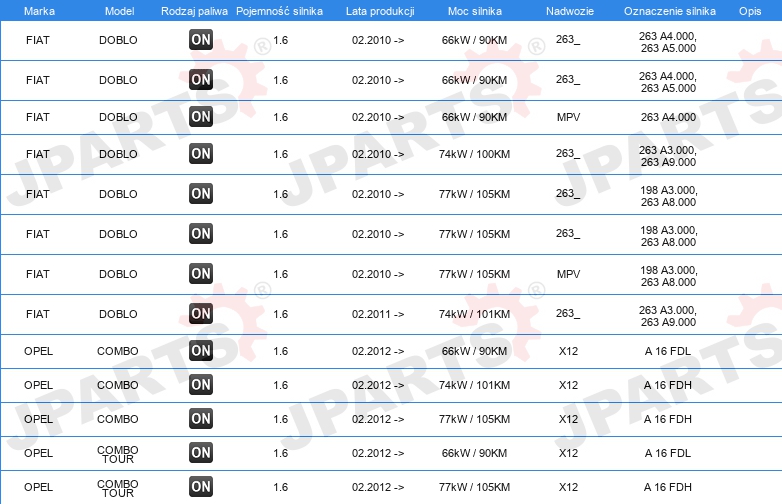Select COMBO TOUR in the 77kW / 105KM row
Viewport: 782px width, 504px height.
pyautogui.click(x=118, y=488)
